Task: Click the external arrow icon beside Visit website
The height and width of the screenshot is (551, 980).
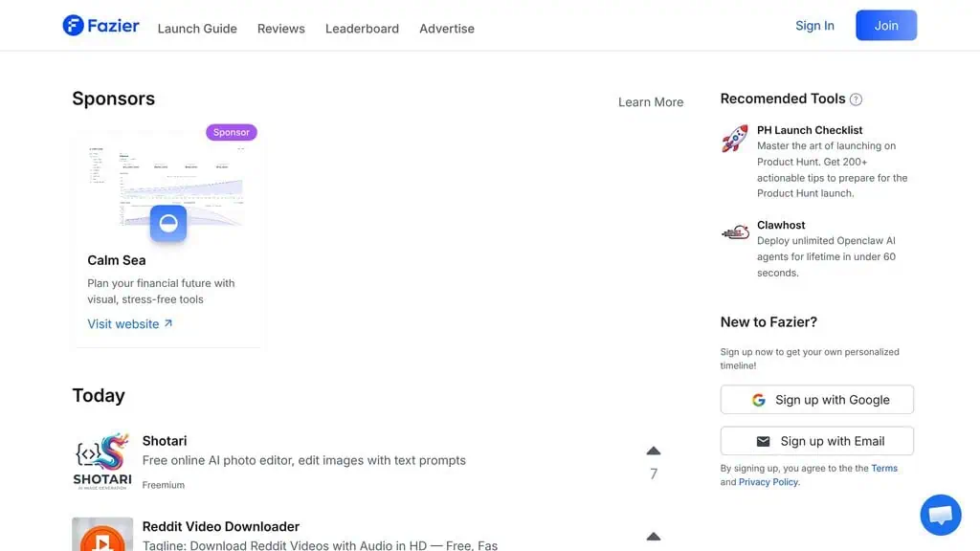Action: click(x=168, y=323)
